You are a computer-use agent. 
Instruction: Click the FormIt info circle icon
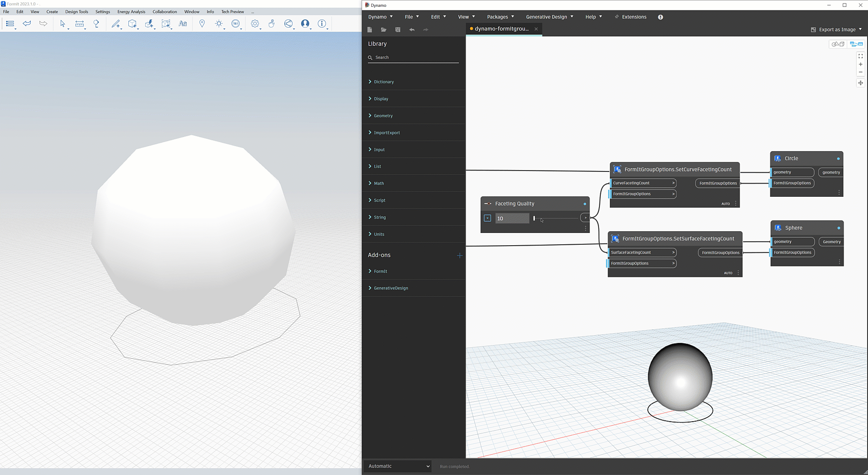click(321, 24)
